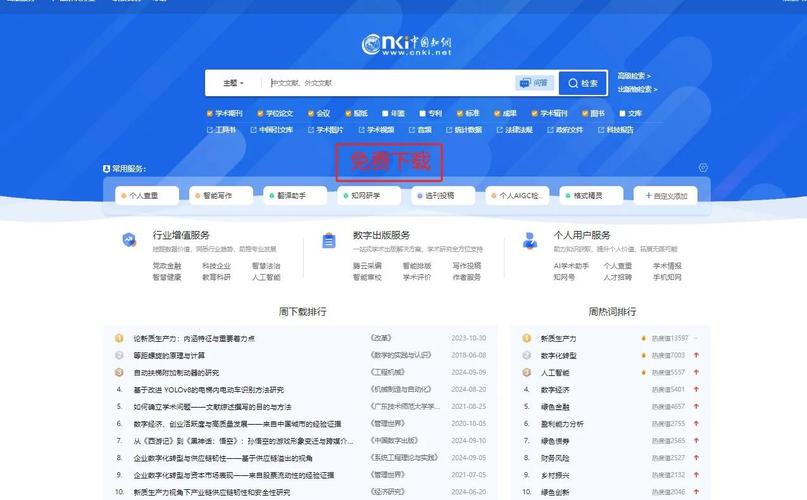Open the 知网研学 service chip
Image resolution: width=807 pixels, height=500 pixels.
point(369,196)
